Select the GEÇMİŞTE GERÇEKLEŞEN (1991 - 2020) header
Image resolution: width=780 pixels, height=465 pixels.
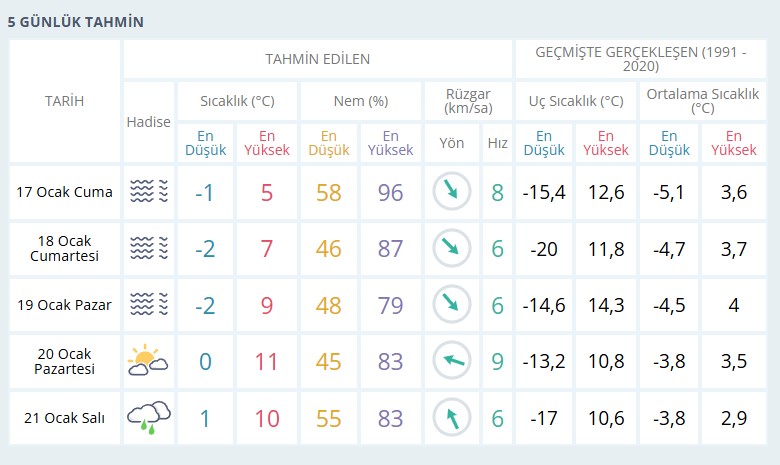click(641, 59)
